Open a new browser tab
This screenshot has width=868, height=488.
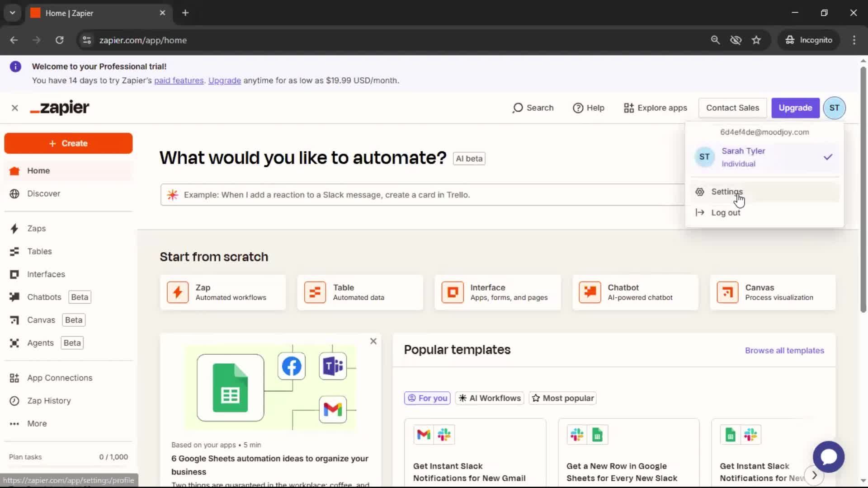click(185, 13)
